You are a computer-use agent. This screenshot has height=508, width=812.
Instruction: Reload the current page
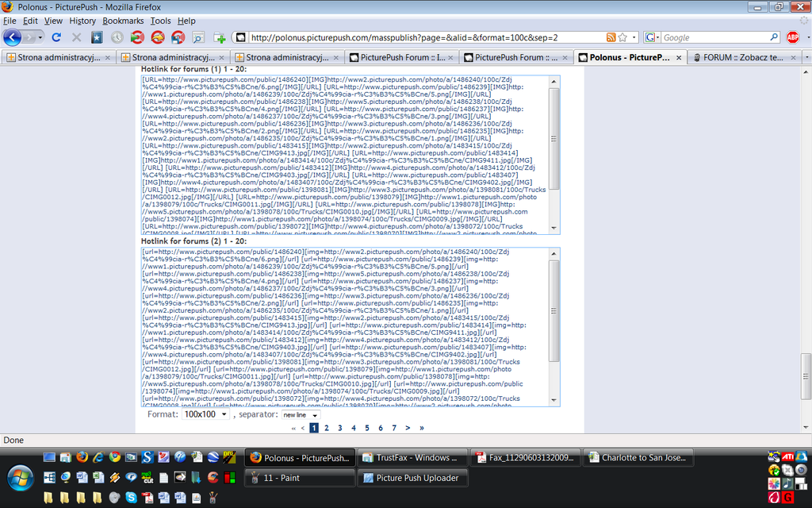(56, 37)
